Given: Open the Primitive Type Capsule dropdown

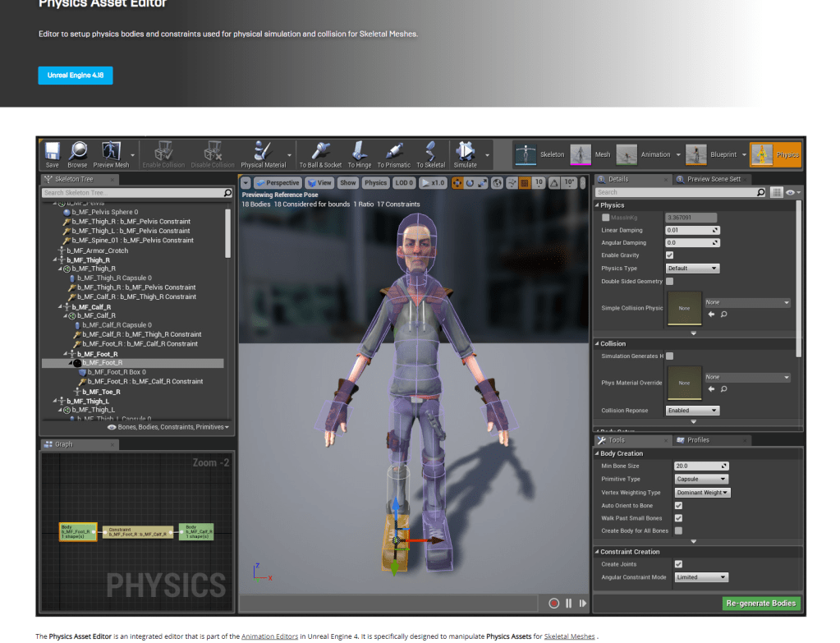Looking at the screenshot, I should 700,479.
